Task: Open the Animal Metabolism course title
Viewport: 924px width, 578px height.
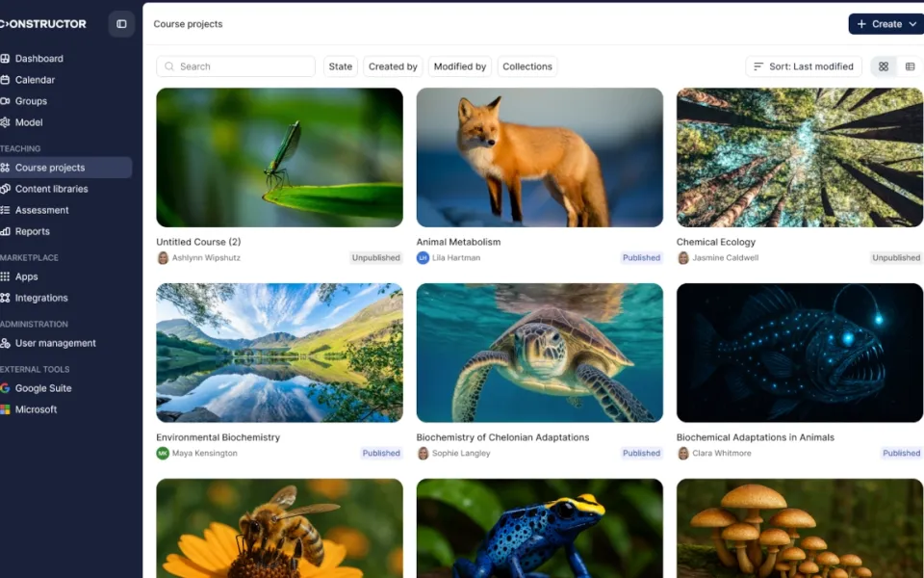Action: tap(458, 242)
